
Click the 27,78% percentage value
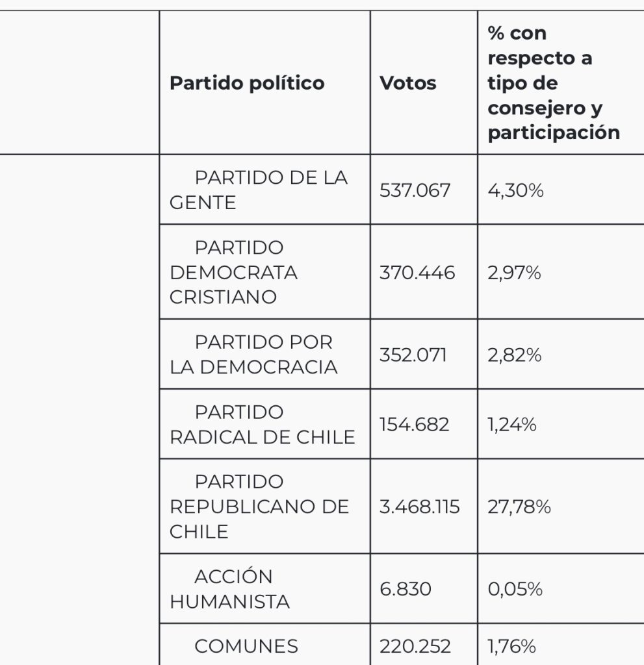pyautogui.click(x=519, y=507)
